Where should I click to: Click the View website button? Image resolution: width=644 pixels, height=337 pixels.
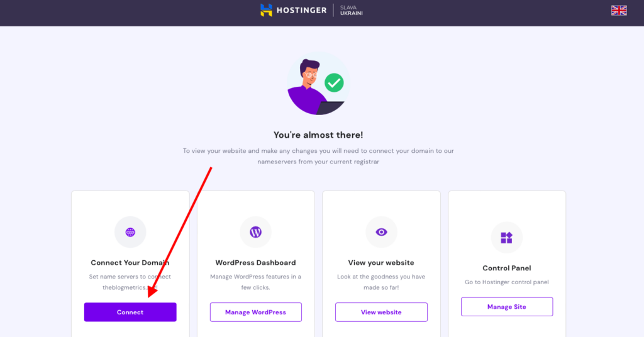pyautogui.click(x=381, y=312)
